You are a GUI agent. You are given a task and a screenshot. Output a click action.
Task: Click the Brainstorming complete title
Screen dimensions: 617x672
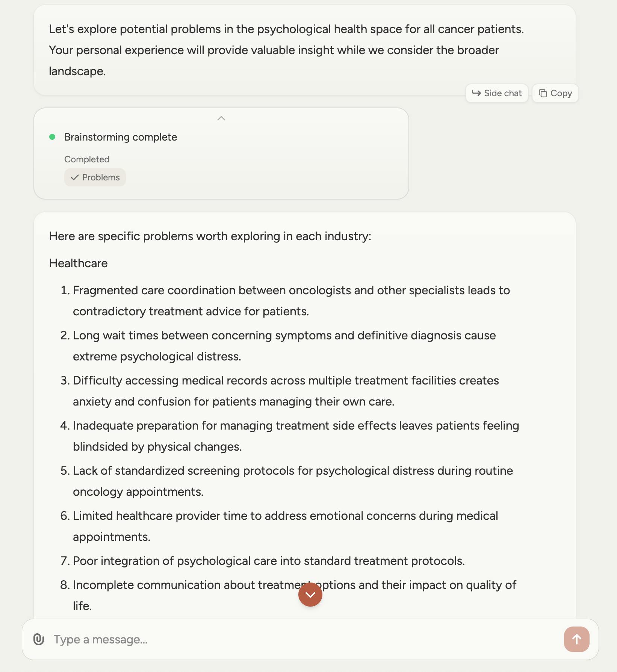[121, 137]
